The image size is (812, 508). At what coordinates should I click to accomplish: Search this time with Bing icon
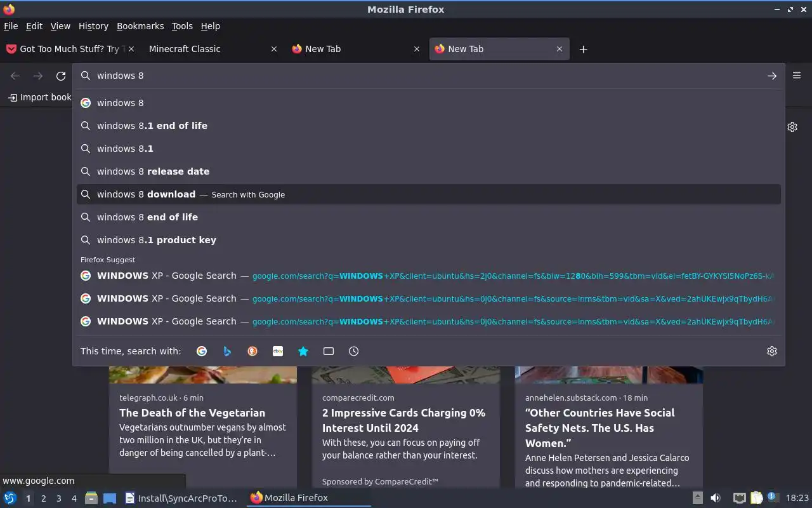[x=227, y=351]
